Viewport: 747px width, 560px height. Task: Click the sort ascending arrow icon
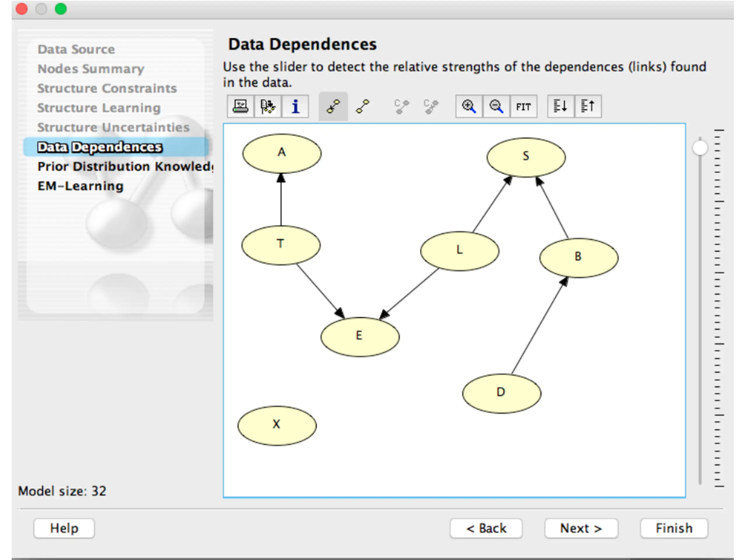coord(588,106)
